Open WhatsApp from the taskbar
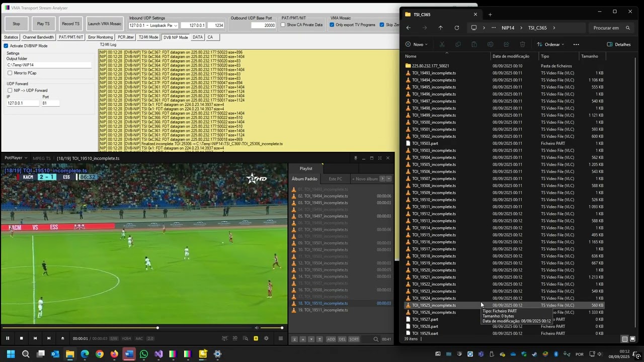The image size is (644, 362). 144,354
